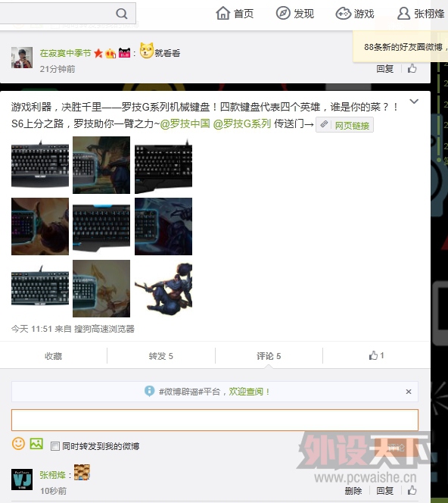Screen dimensions: 448x503
Task: Open the 转发 5 tab
Action: [161, 356]
